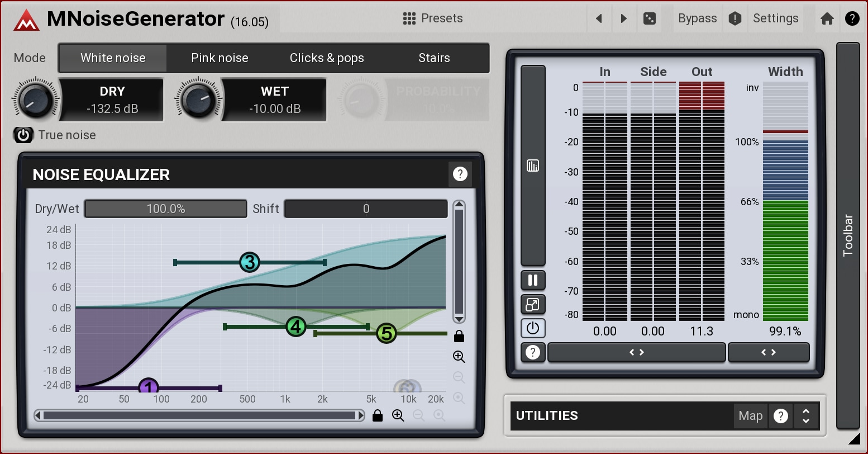Click the horizontal scrollbar right arrow
Screen dimensions: 868x454
[361, 415]
